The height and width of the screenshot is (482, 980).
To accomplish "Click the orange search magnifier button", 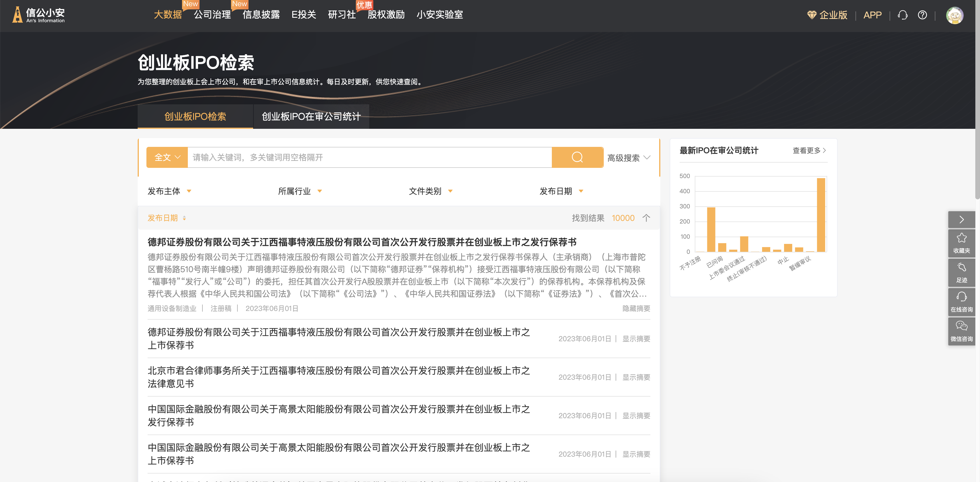I will [x=577, y=157].
